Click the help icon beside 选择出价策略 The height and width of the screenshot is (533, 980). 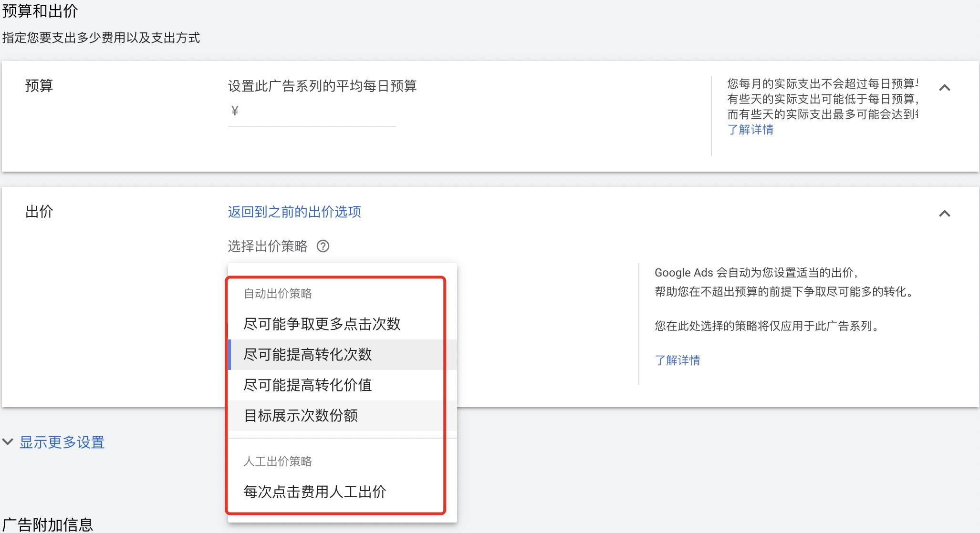click(323, 246)
